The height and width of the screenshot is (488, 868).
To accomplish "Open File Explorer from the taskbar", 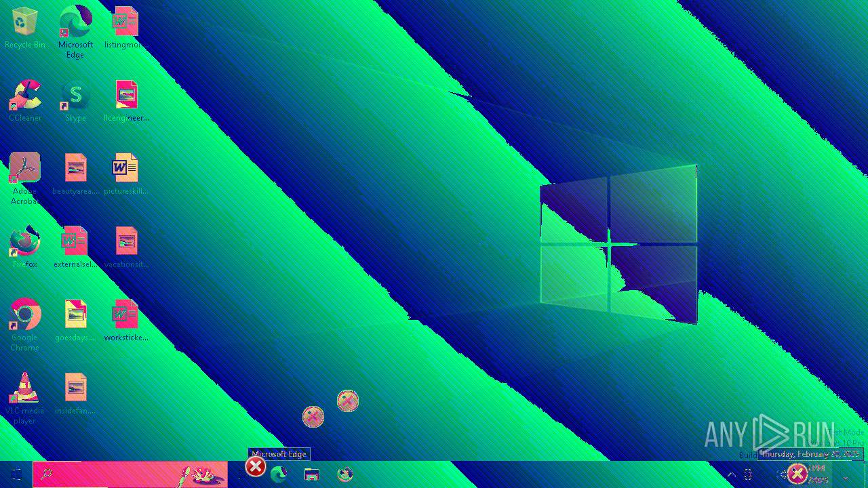I will point(311,474).
